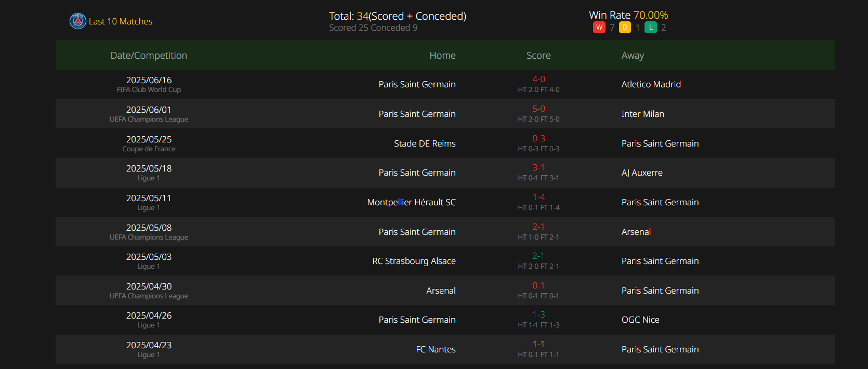The image size is (868, 369).
Task: Open Atletico Madrid team page
Action: [651, 84]
